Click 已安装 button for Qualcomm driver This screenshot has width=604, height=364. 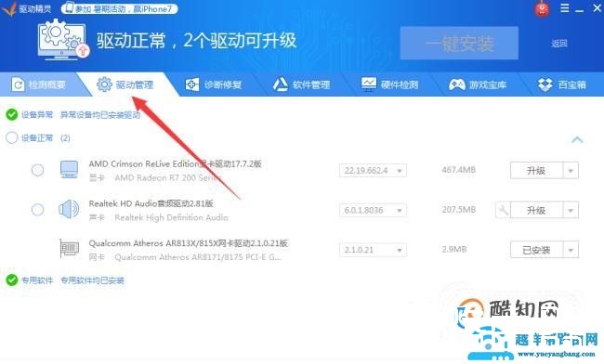point(536,250)
